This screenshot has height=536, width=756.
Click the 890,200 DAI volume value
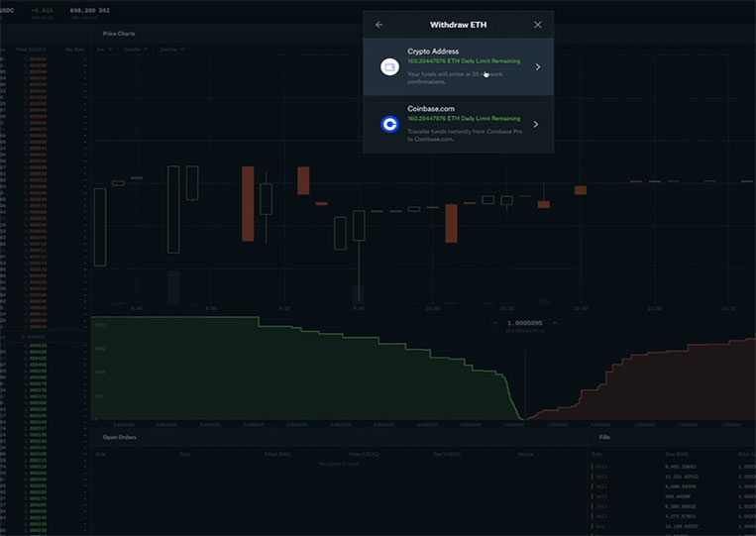point(90,10)
